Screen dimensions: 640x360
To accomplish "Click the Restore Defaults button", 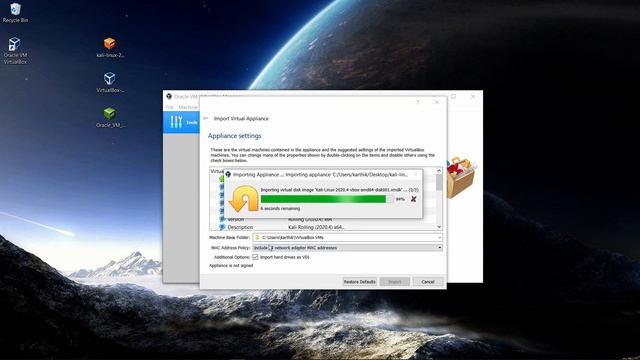I will [x=360, y=282].
